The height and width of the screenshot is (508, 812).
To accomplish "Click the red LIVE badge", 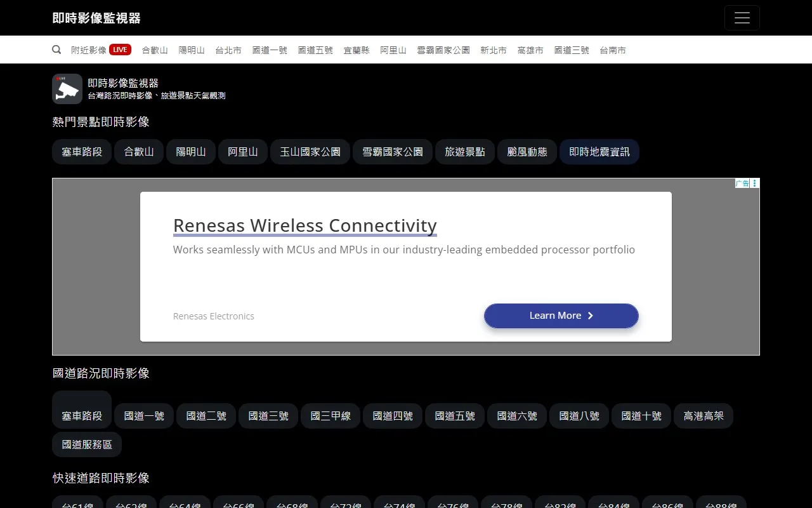I will pos(121,50).
